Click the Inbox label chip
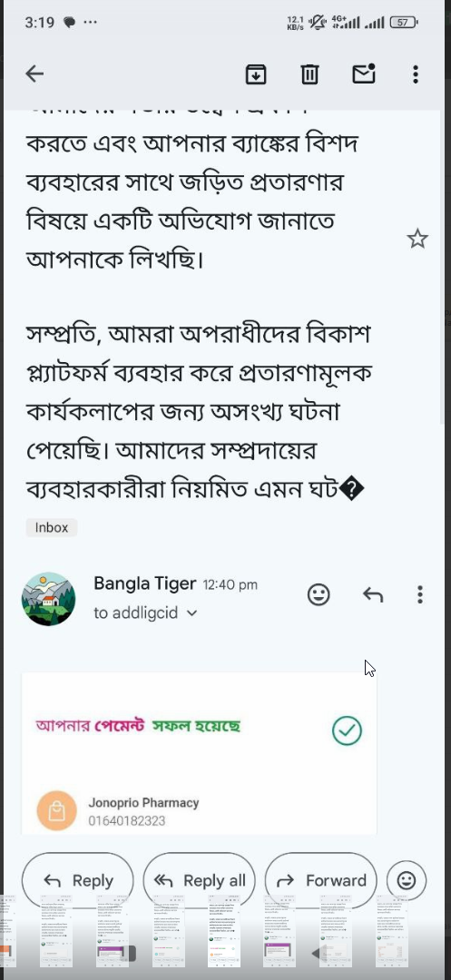Viewport: 451px width, 980px height. pos(52,527)
